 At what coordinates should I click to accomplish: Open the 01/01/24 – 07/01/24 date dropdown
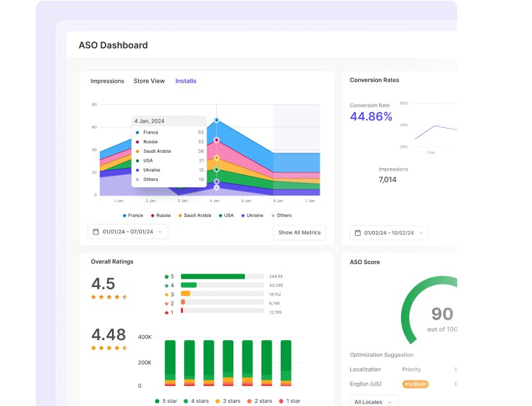click(128, 231)
